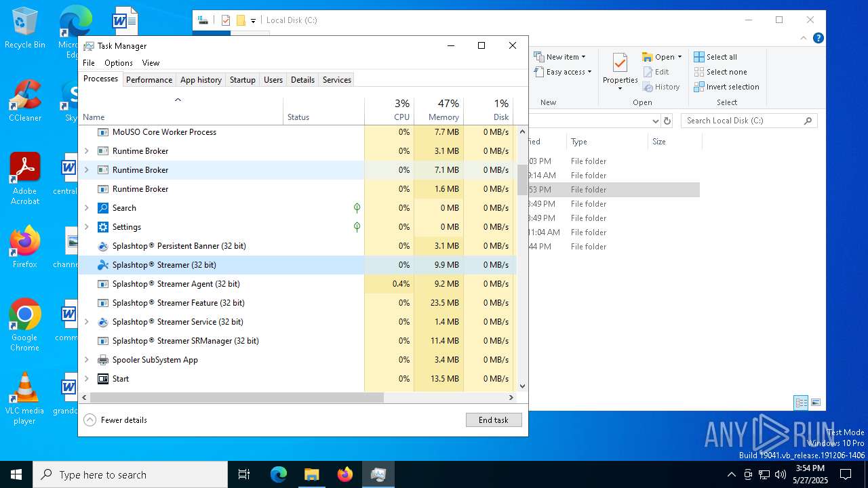This screenshot has width=868, height=488.
Task: Expand the Start process group
Action: coord(86,379)
